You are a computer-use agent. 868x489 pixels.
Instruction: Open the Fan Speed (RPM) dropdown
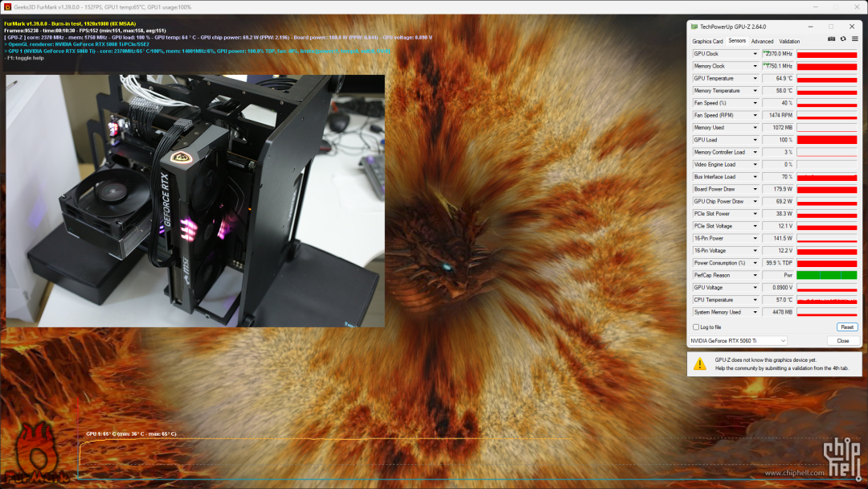click(x=755, y=115)
